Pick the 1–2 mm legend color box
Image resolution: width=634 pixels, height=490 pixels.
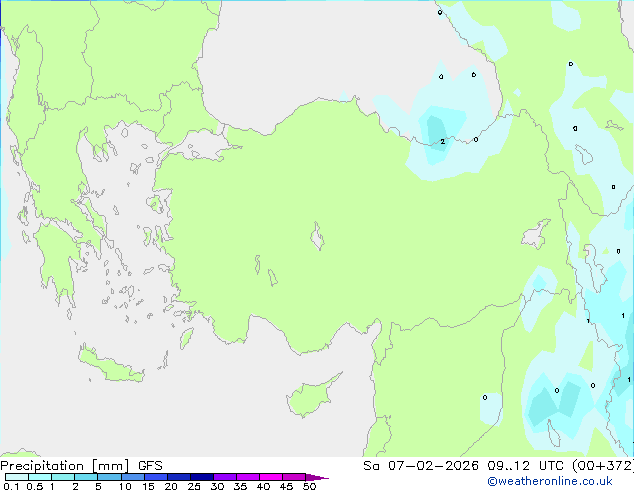coord(63,477)
